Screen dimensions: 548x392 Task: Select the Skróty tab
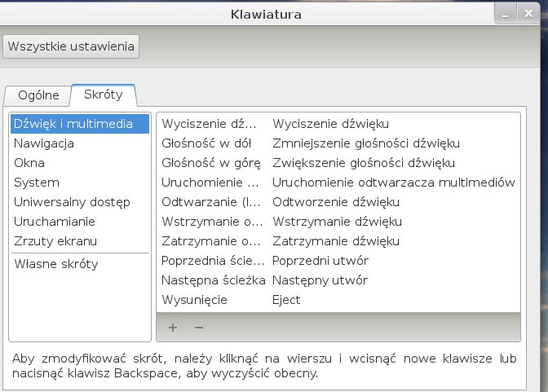pyautogui.click(x=103, y=95)
